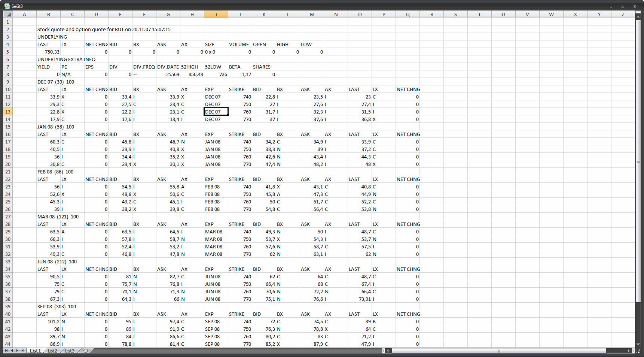Select the 856,48 cell
This screenshot has width=644, height=357.
[x=192, y=74]
